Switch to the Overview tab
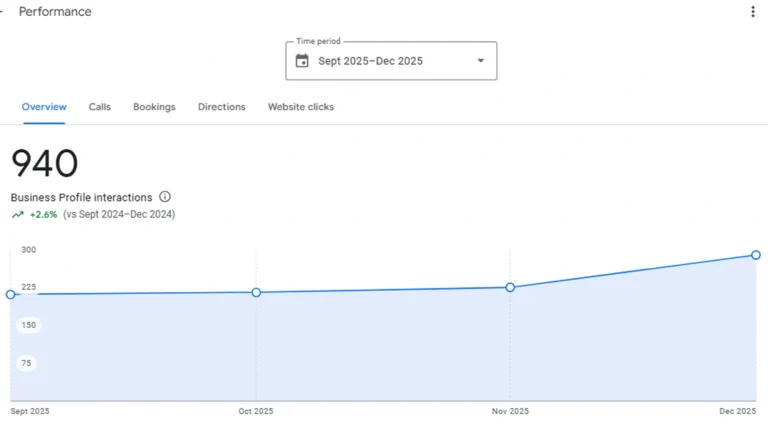The width and height of the screenshot is (768, 424). pos(44,107)
